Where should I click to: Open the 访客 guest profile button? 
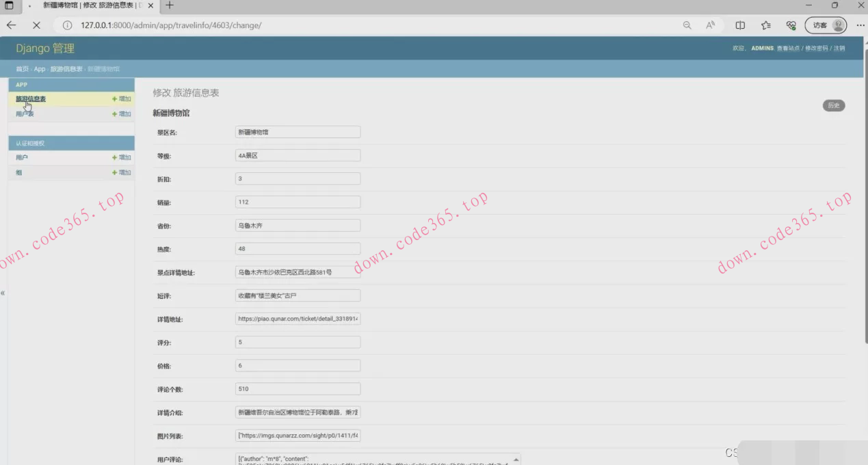[826, 25]
